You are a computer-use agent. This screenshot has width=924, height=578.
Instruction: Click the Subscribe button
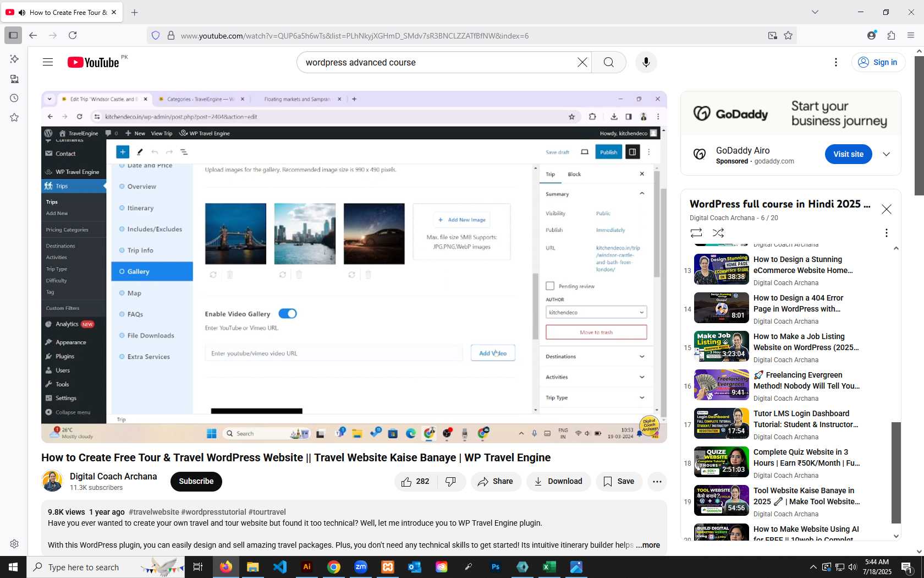[196, 482]
